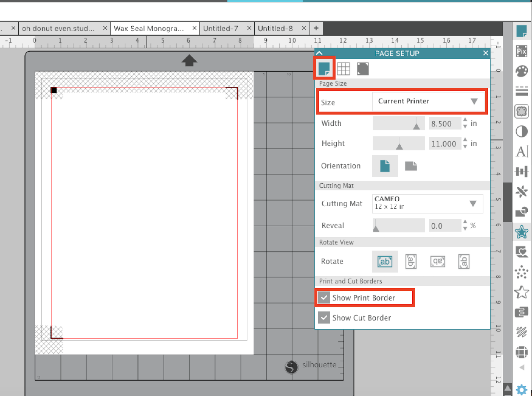532x396 pixels.
Task: Open a new document with the plus button
Action: tap(316, 28)
